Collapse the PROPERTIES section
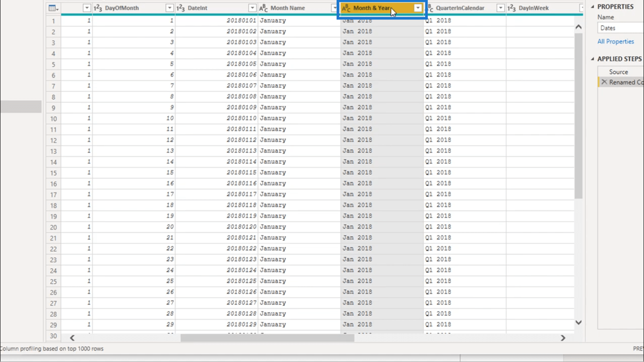This screenshot has width=644, height=362. click(592, 7)
